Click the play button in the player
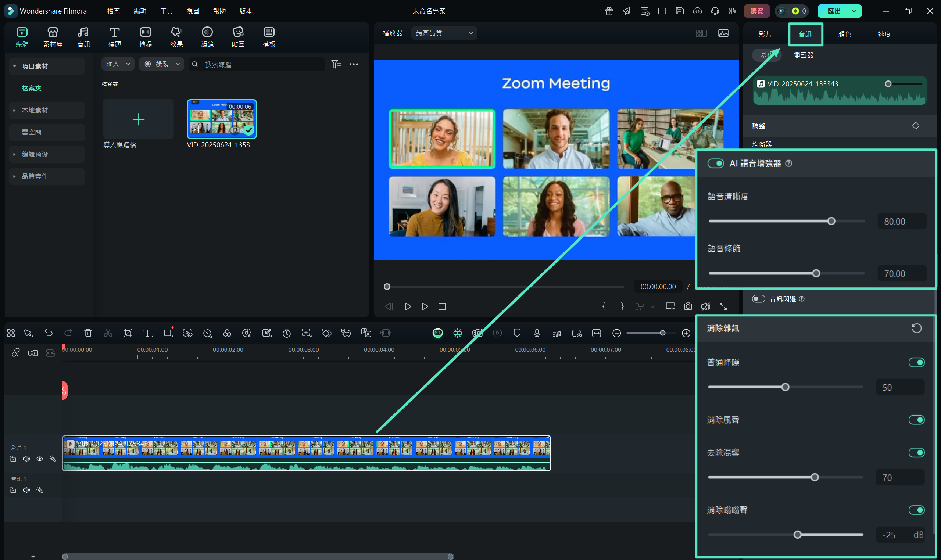This screenshot has width=941, height=560. 425,306
